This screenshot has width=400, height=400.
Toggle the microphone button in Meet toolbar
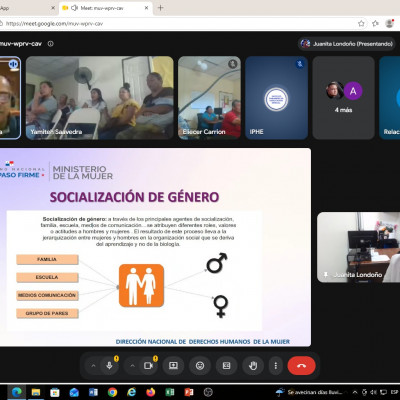pyautogui.click(x=109, y=366)
